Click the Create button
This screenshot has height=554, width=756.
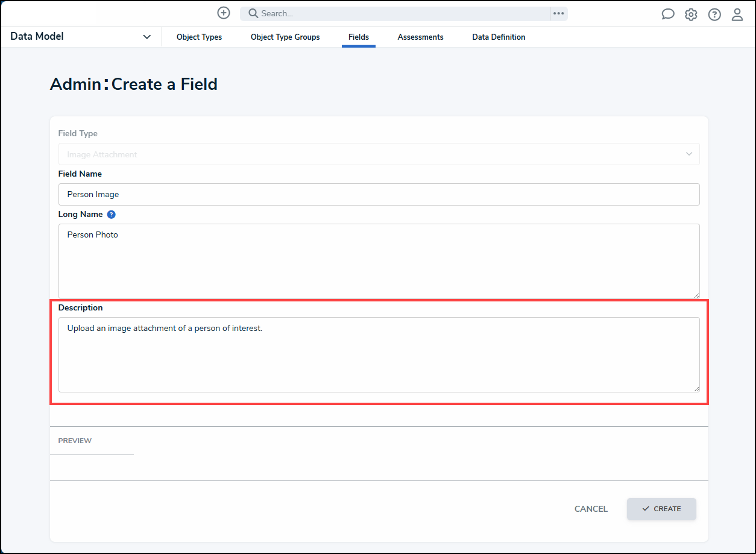pyautogui.click(x=661, y=509)
